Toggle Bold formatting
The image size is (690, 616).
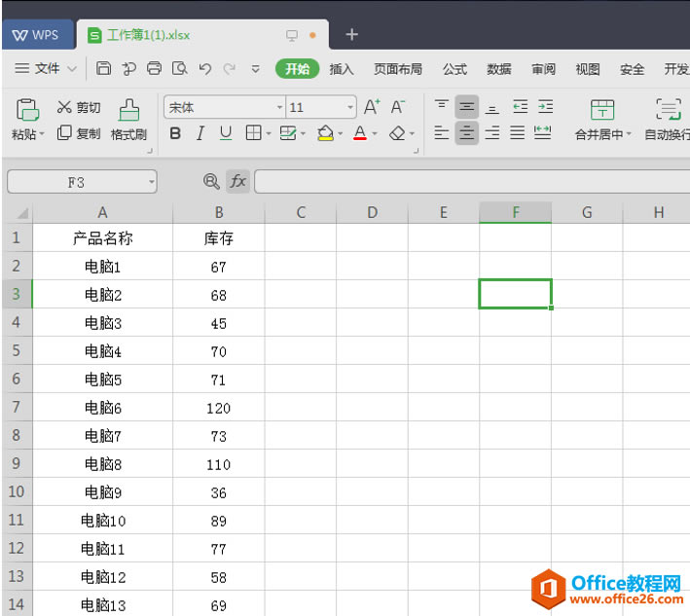pyautogui.click(x=175, y=133)
